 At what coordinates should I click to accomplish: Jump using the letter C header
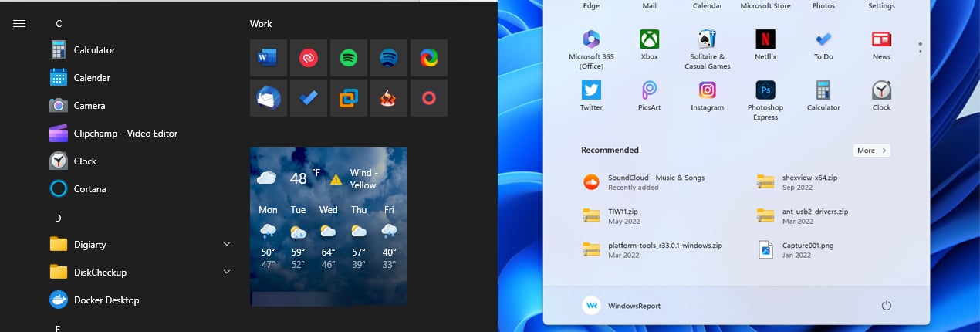tap(59, 24)
